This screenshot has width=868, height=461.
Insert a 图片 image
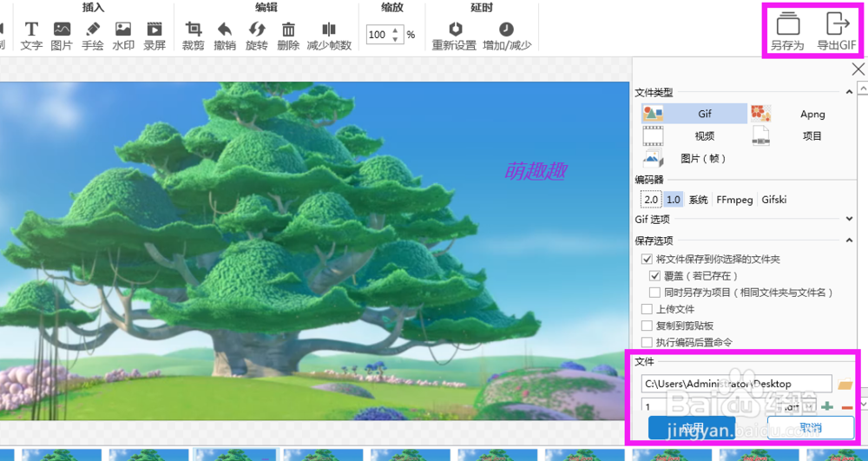[62, 36]
